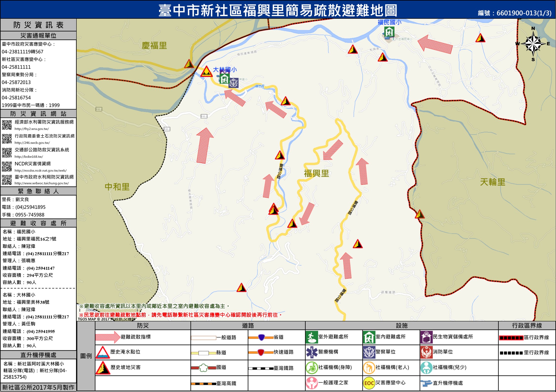Screen dimensions: 556x392
Task: Click the 一般護理之家 legend icon
Action: [311, 383]
